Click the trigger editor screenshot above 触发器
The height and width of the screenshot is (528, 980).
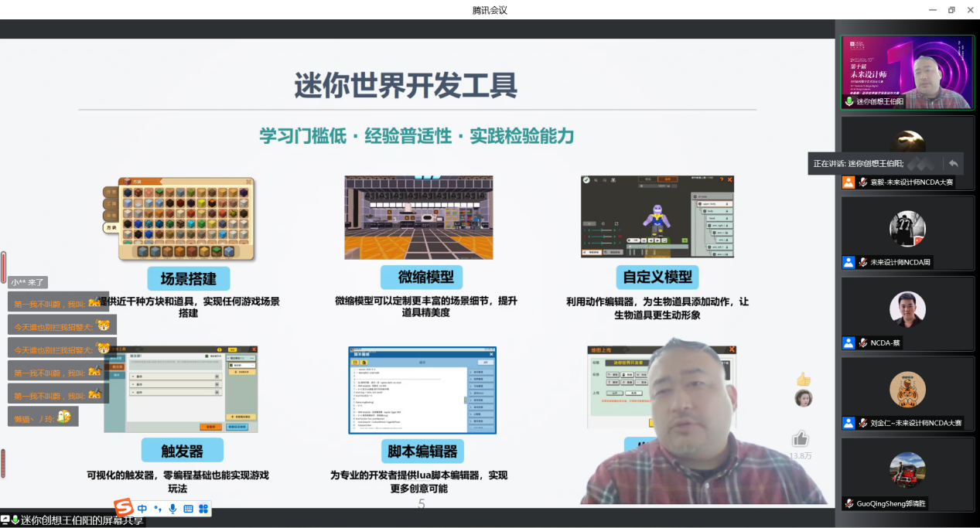181,390
